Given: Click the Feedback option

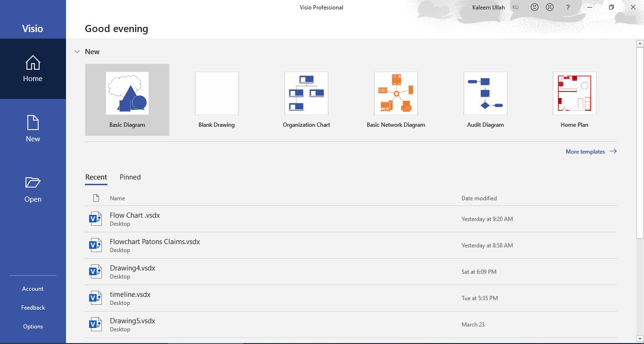Looking at the screenshot, I should point(33,307).
